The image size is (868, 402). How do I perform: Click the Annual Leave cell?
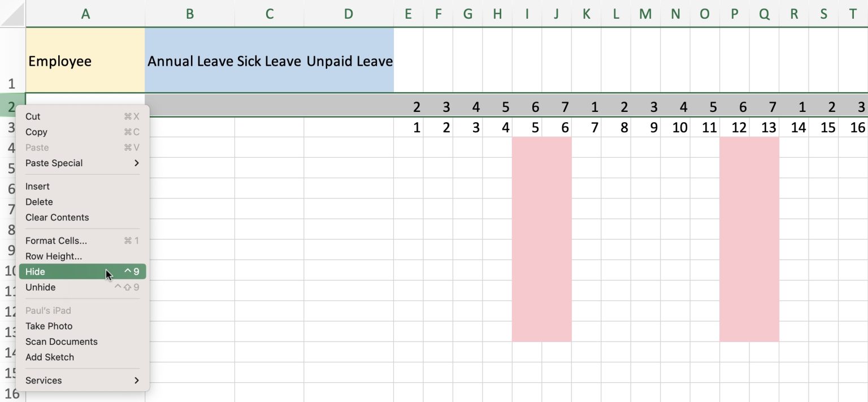point(189,61)
